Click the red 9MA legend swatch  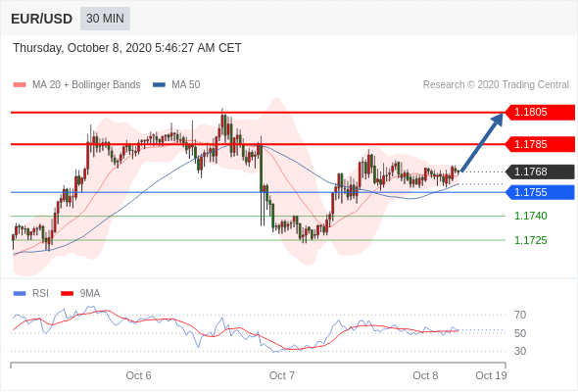[67, 294]
